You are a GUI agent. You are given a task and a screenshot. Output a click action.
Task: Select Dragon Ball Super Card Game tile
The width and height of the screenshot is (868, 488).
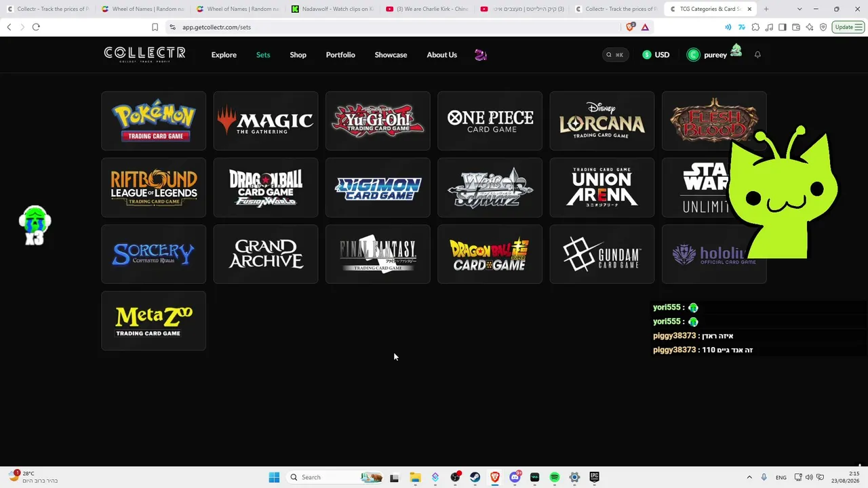tap(490, 254)
